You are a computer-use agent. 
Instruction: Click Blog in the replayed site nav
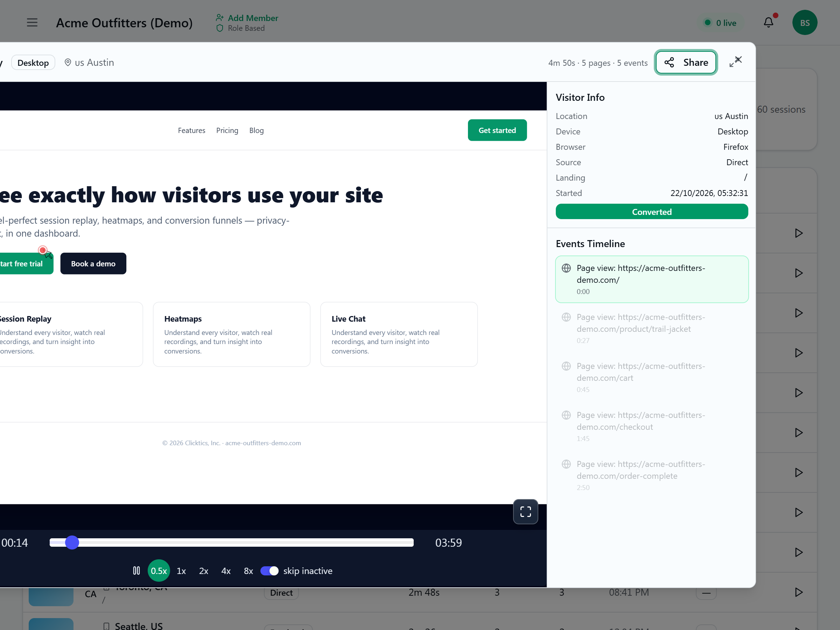point(256,130)
